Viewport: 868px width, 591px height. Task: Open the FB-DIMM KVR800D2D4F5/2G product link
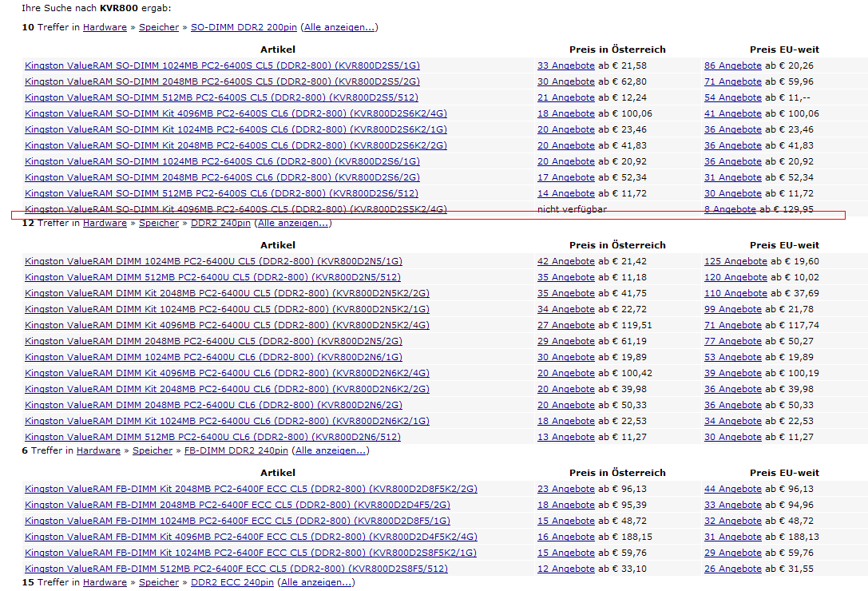point(237,506)
